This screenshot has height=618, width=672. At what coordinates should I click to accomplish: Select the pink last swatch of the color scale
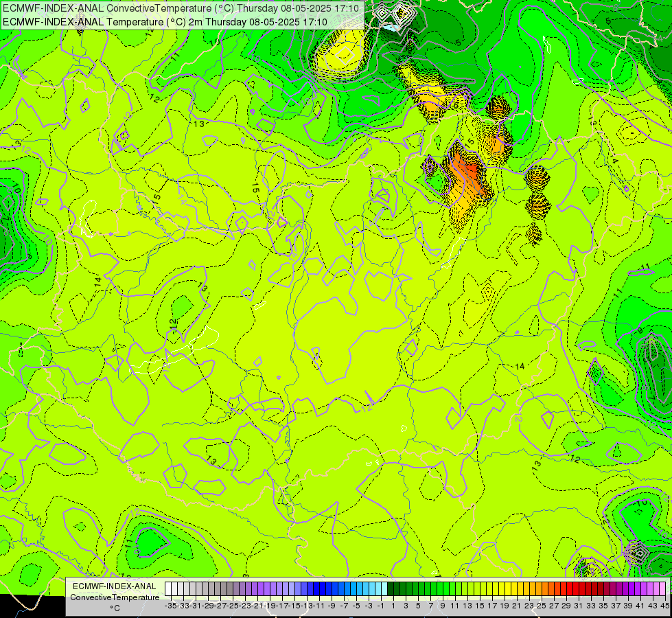click(x=662, y=589)
